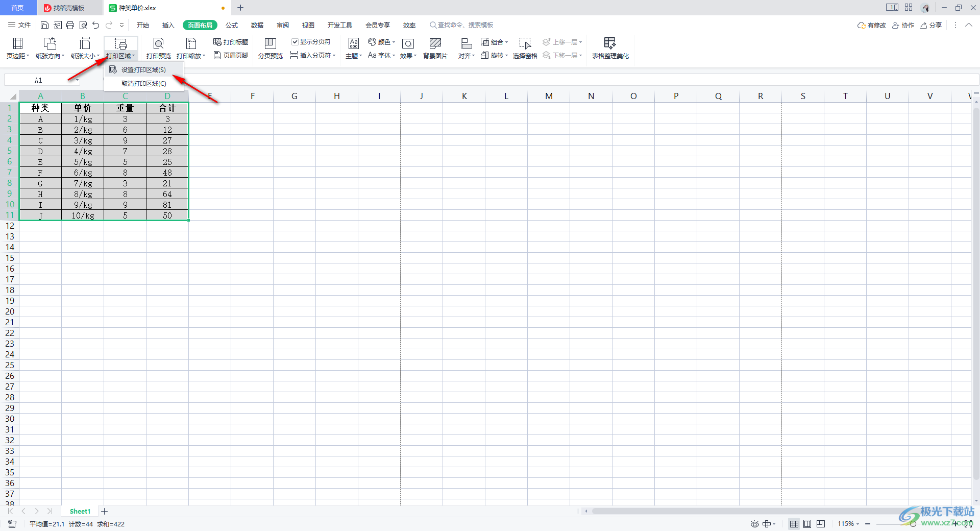The image size is (980, 531).
Task: Open the name box dropdown arrow
Action: pos(77,80)
